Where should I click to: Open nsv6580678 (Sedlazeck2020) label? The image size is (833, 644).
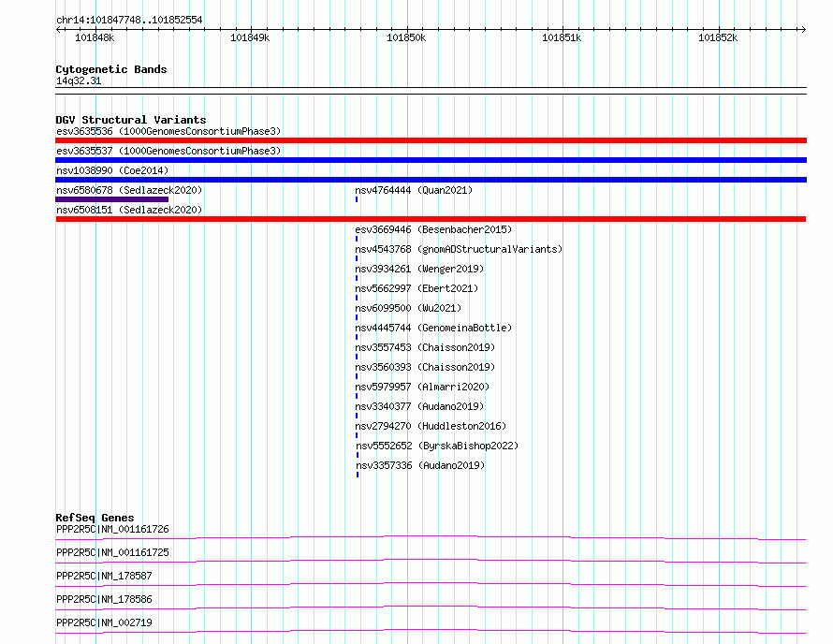(129, 190)
